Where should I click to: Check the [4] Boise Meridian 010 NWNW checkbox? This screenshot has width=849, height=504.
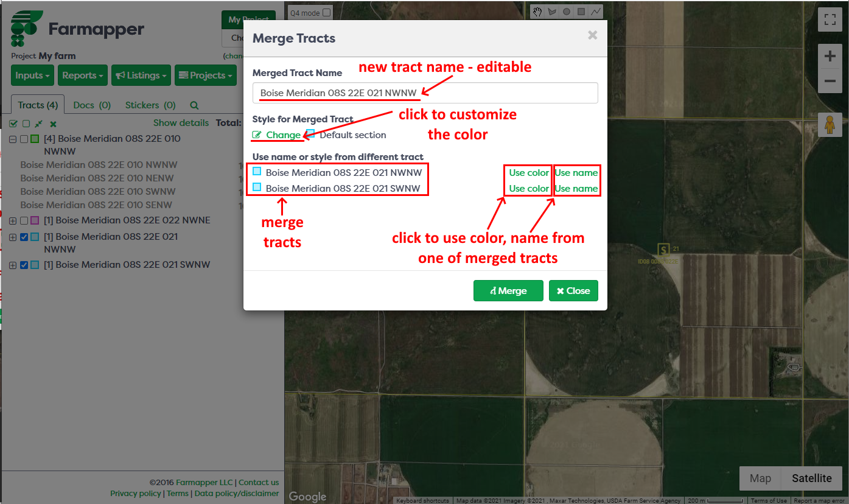[24, 139]
